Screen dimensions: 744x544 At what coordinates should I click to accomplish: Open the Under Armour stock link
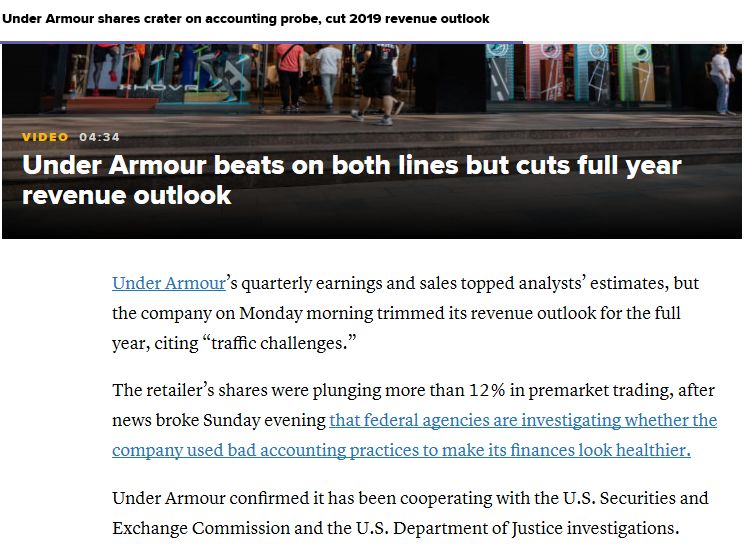coord(168,283)
